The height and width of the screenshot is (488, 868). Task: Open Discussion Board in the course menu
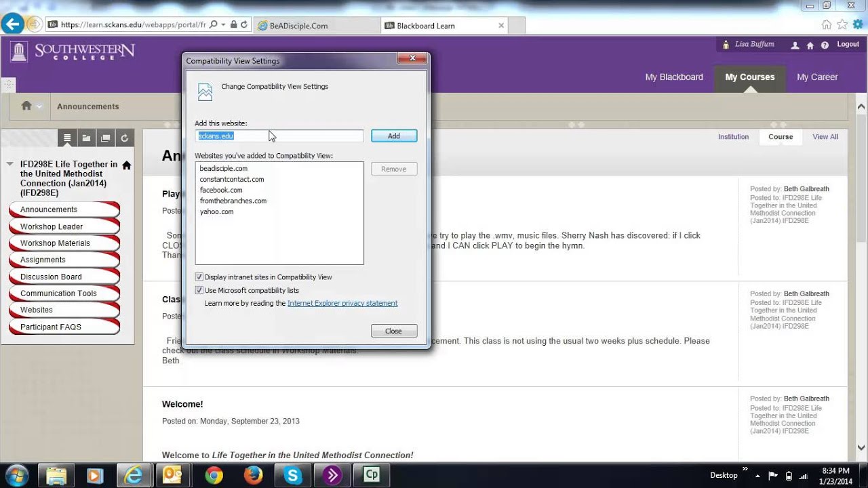(51, 277)
